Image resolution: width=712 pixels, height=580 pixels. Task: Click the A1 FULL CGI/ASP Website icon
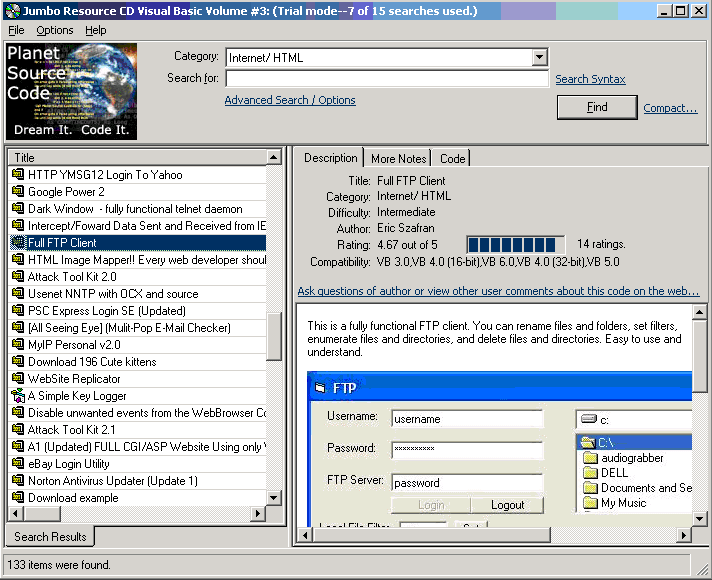(x=18, y=446)
